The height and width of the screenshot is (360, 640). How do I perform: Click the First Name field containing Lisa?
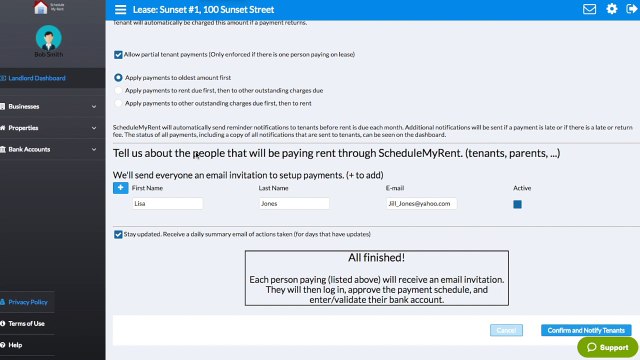coord(167,203)
